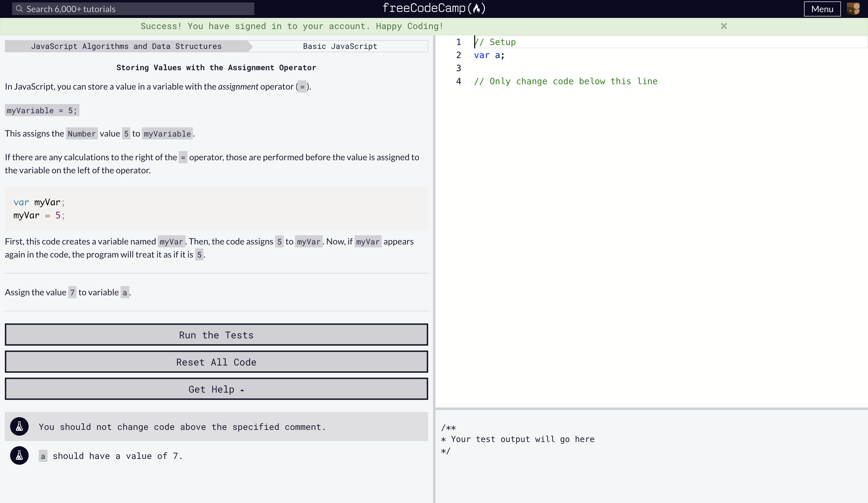Click line 4 comment in code editor
The height and width of the screenshot is (503, 868).
click(565, 81)
